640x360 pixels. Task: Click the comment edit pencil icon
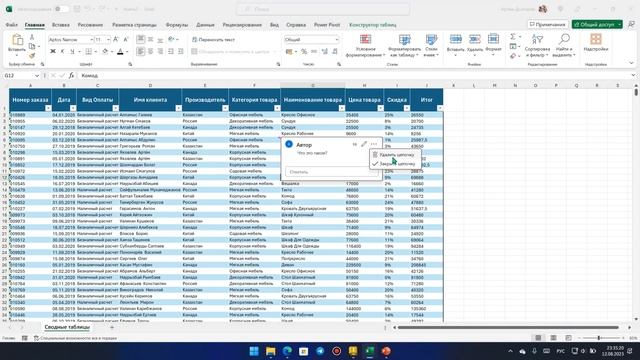(364, 144)
